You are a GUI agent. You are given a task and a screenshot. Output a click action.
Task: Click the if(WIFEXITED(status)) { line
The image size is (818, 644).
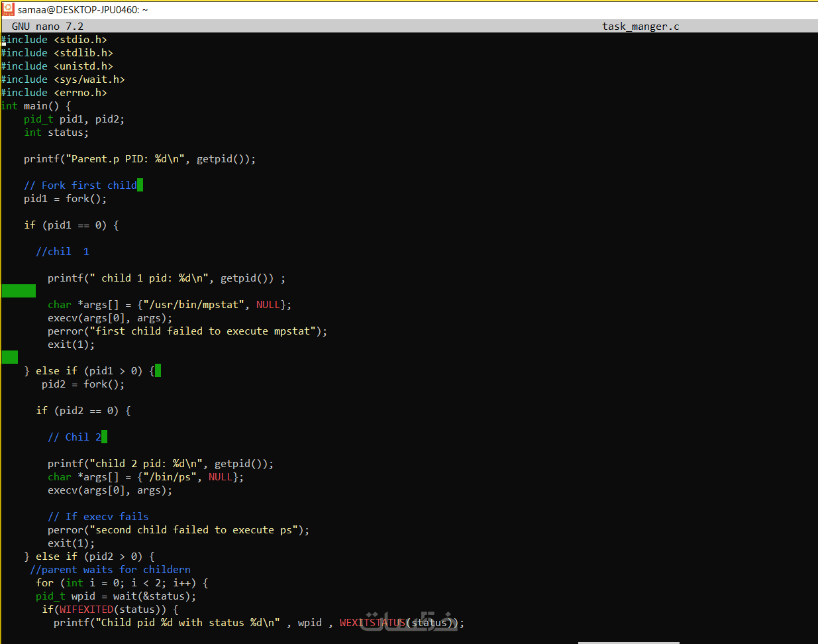pos(110,610)
